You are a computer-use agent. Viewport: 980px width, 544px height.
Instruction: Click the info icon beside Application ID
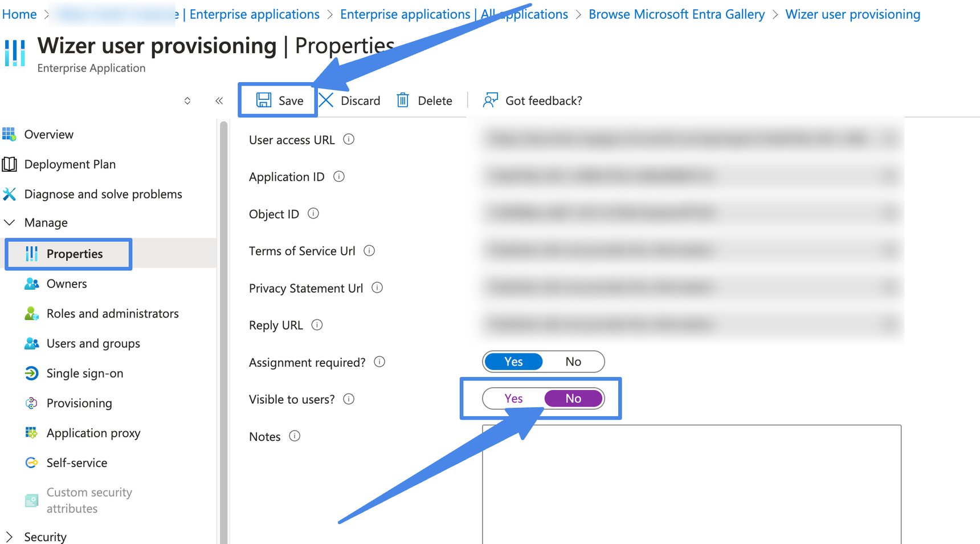tap(338, 177)
